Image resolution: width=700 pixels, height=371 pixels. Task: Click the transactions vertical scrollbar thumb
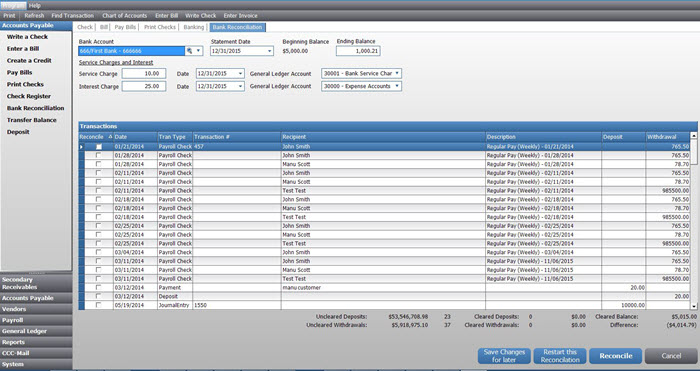click(694, 151)
